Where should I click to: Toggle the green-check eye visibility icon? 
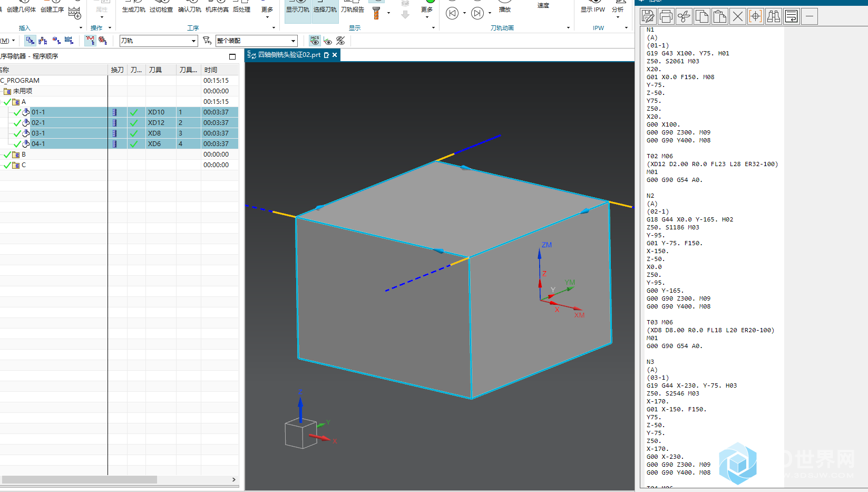328,41
